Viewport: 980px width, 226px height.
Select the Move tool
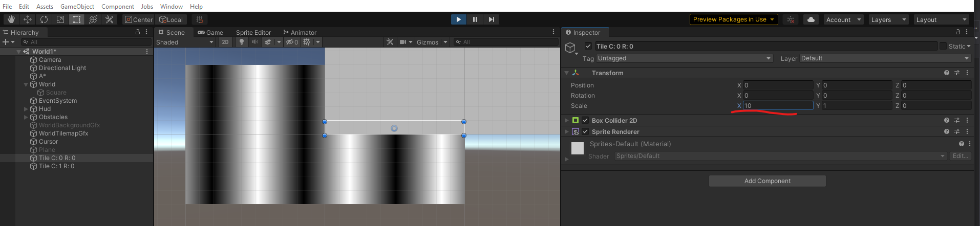point(28,19)
